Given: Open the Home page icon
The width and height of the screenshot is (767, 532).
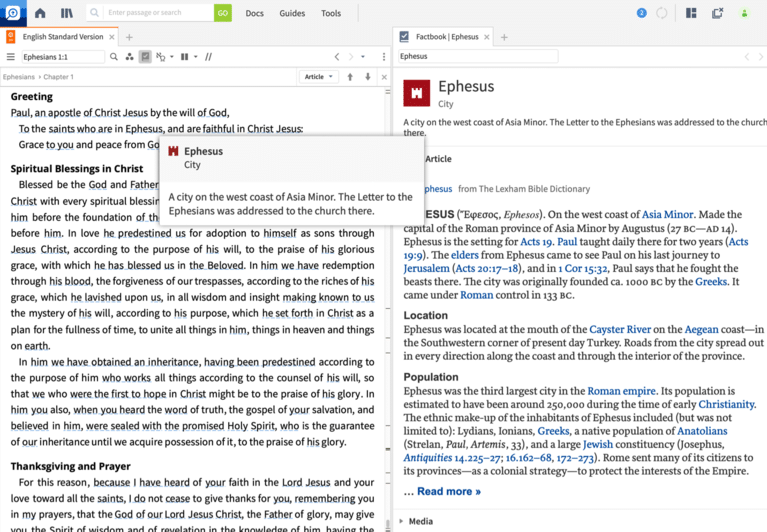Looking at the screenshot, I should coord(40,13).
